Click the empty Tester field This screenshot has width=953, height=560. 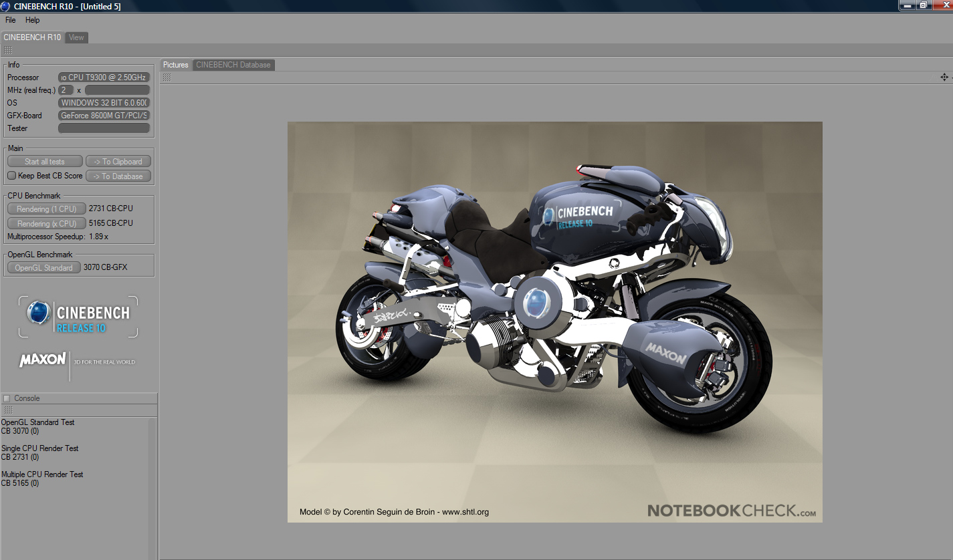104,128
